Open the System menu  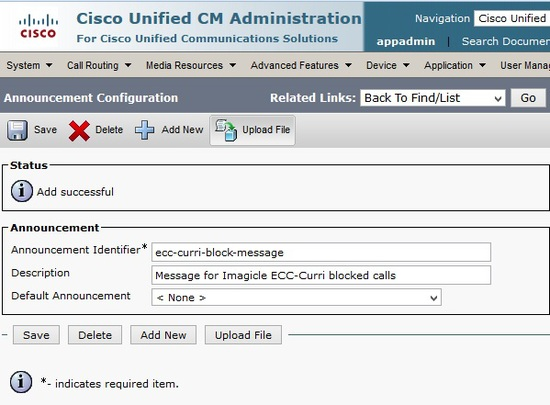(x=29, y=65)
